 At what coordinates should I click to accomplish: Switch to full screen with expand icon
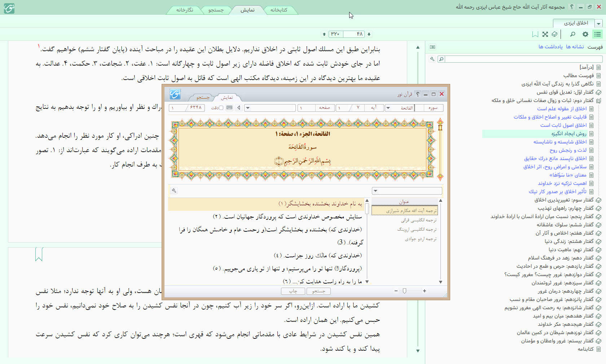pos(545,34)
